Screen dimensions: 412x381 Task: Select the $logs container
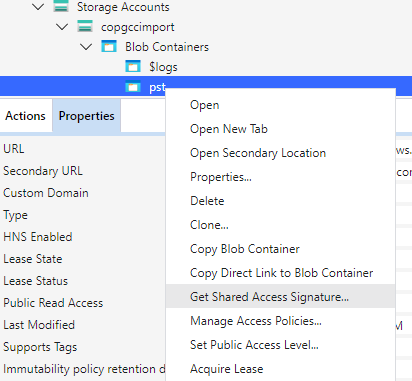pos(163,67)
